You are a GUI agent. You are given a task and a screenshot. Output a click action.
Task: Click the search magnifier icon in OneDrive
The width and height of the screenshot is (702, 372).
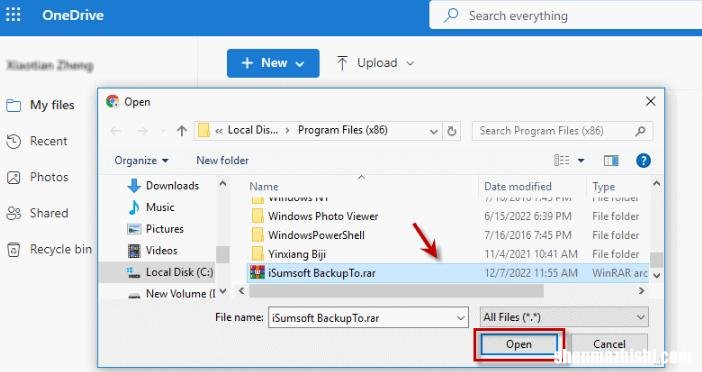[451, 16]
